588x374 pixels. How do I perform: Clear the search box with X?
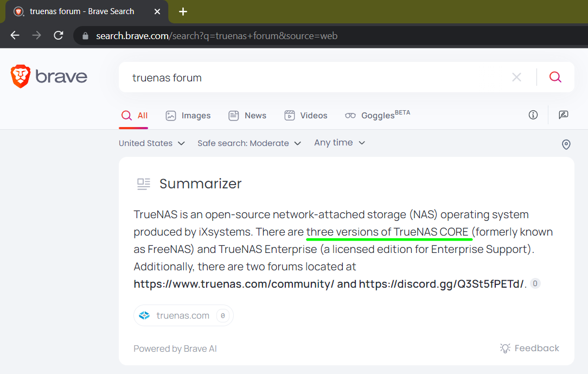tap(517, 77)
